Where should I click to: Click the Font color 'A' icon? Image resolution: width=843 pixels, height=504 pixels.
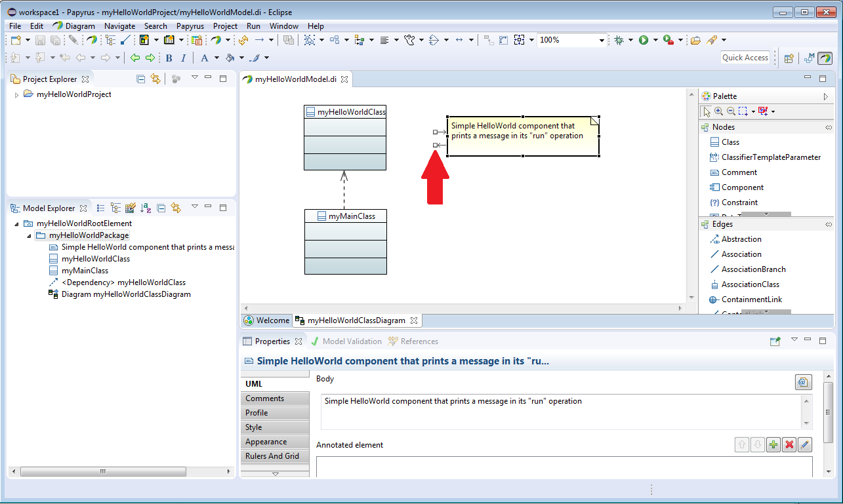(204, 58)
